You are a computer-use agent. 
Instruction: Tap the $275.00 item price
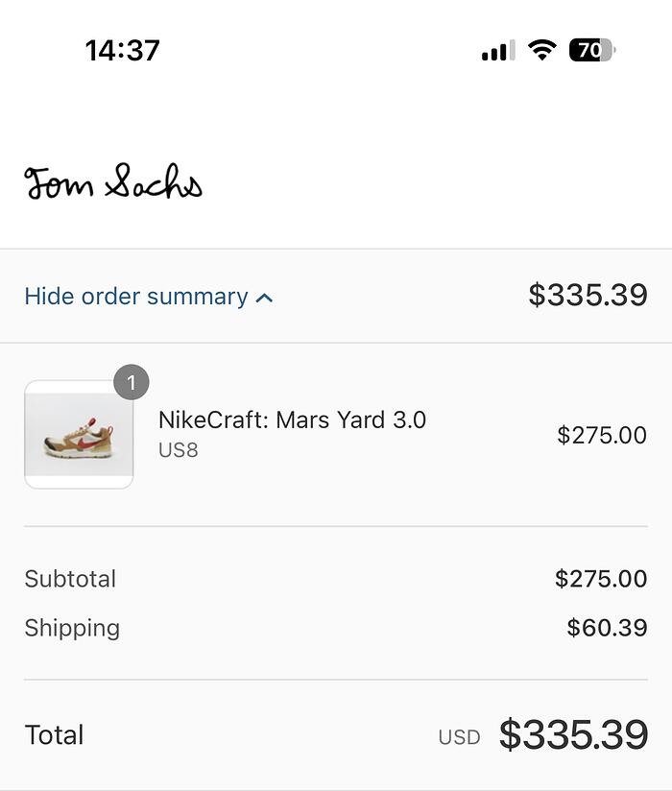[602, 435]
